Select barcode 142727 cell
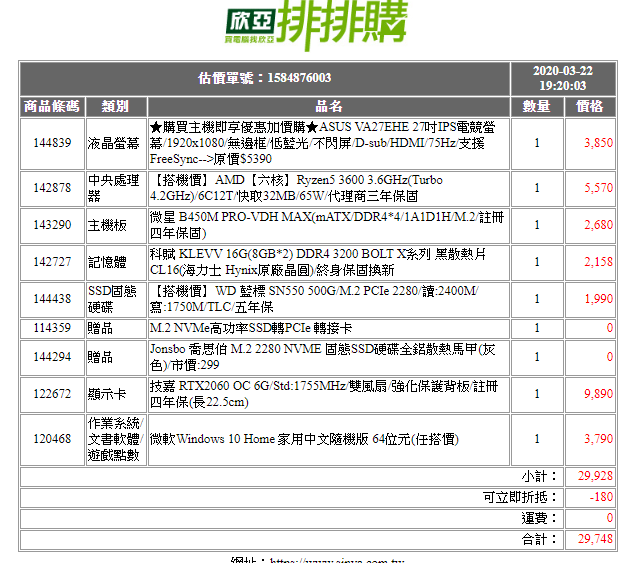Viewport: 640px width, 563px height. pyautogui.click(x=52, y=262)
